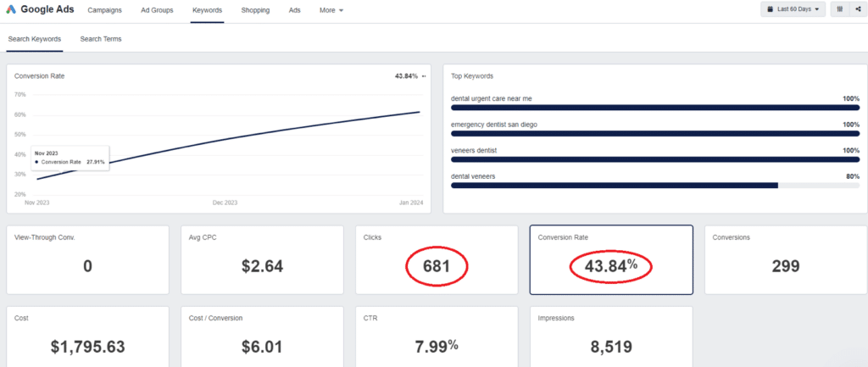Go to the Campaigns tab
This screenshot has height=367, width=868.
point(104,10)
